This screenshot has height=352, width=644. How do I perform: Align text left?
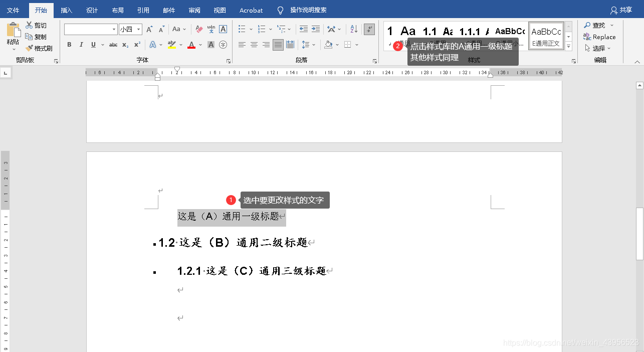[242, 45]
